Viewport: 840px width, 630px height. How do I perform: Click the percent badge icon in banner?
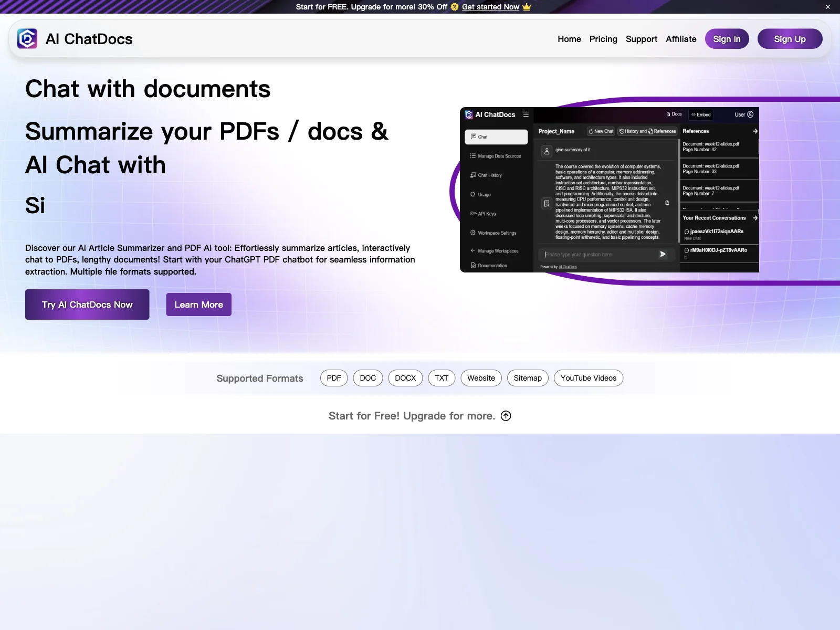point(455,7)
